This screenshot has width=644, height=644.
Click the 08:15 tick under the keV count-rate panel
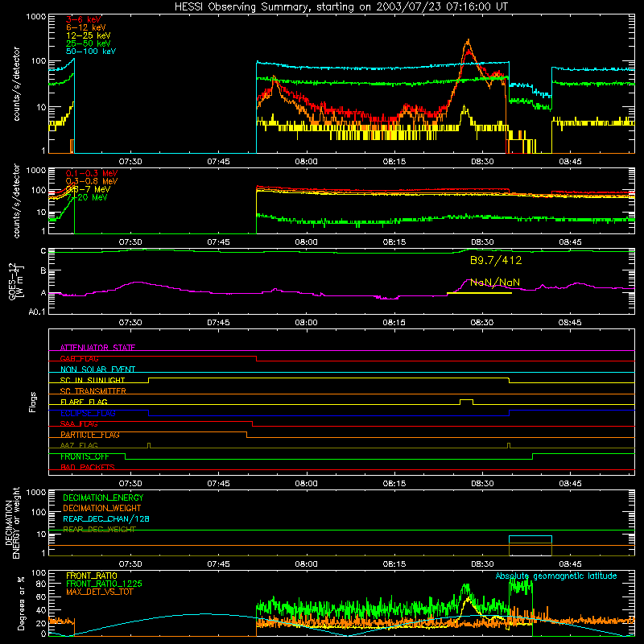point(394,162)
